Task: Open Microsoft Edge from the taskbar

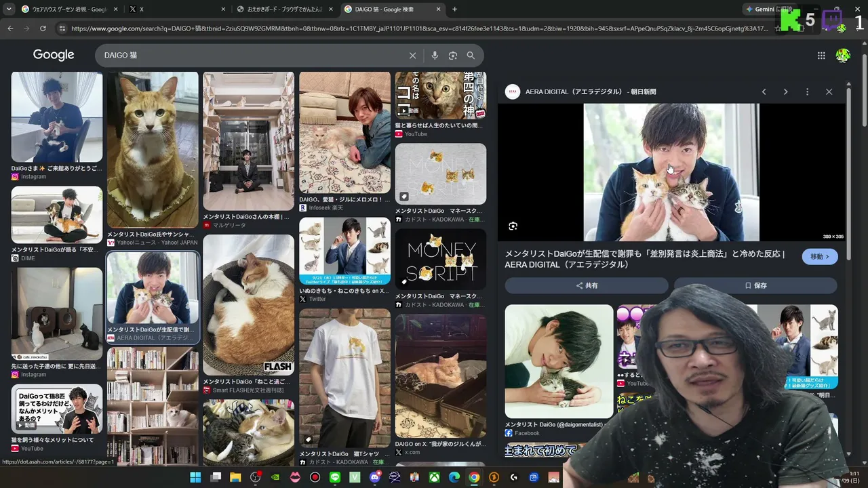Action: click(454, 477)
